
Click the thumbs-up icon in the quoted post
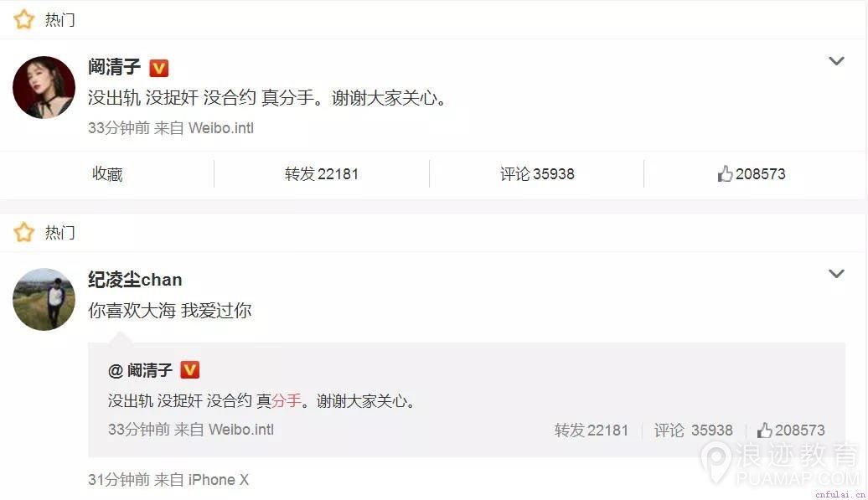(764, 430)
